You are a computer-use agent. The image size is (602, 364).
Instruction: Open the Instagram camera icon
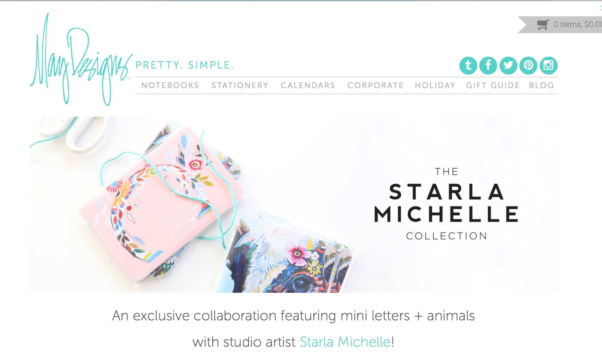549,66
